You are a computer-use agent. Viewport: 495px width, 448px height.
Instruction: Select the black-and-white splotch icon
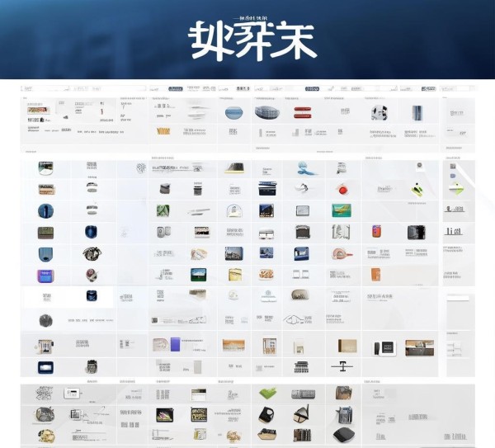pyautogui.click(x=379, y=113)
